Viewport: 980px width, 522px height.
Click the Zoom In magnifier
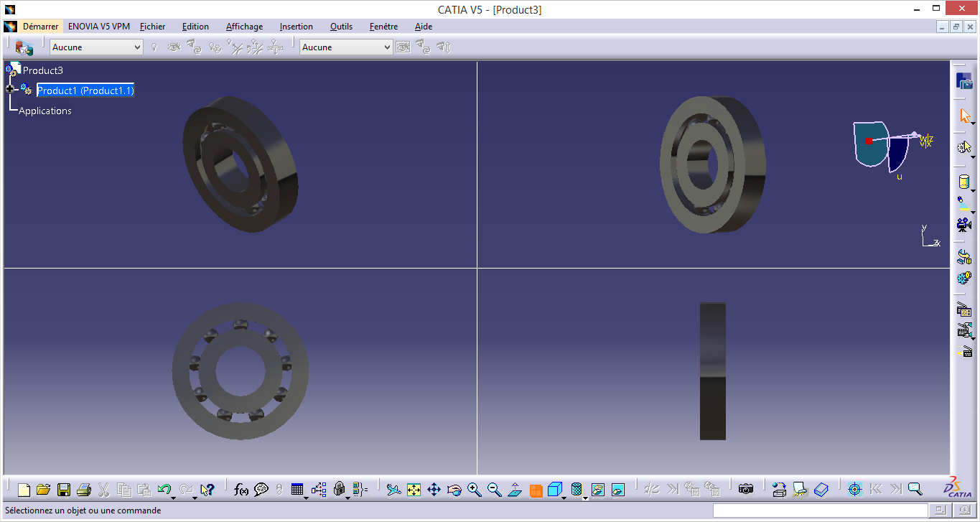[474, 490]
